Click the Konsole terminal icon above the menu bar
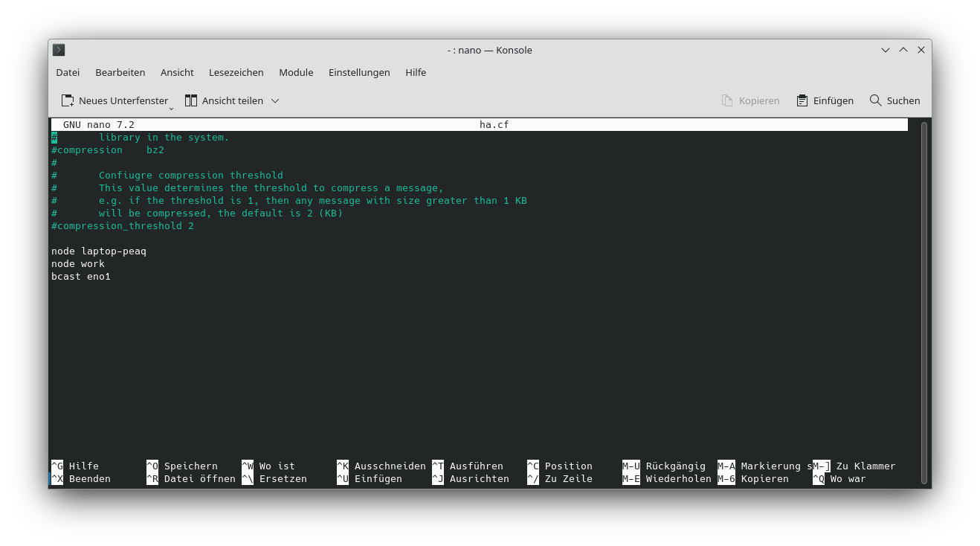 coord(58,50)
